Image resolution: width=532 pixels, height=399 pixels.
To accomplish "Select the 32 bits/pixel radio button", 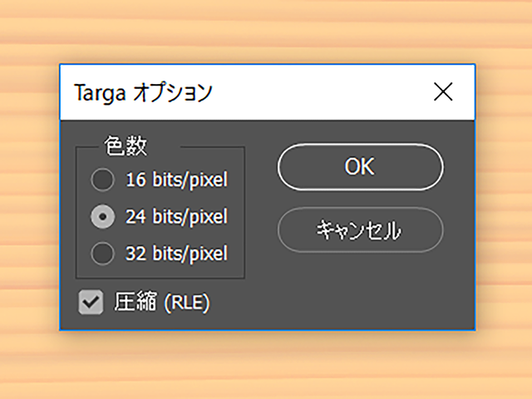I will click(x=102, y=254).
